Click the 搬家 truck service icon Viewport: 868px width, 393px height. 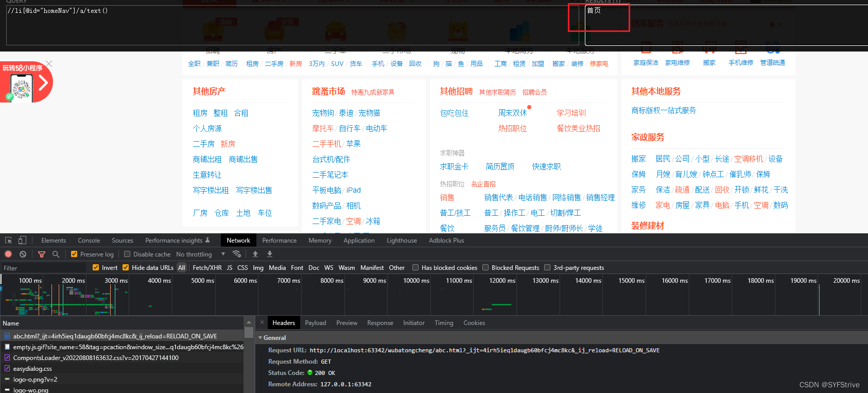click(x=709, y=49)
